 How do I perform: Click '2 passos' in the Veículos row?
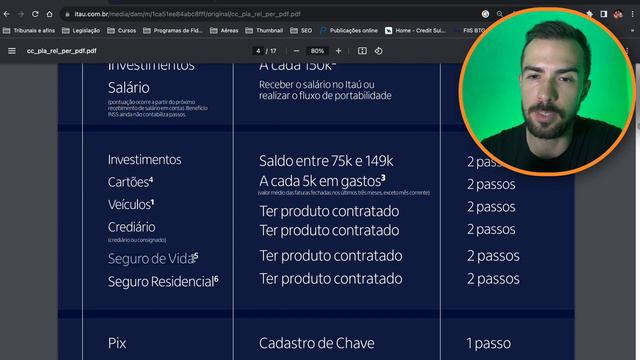(x=491, y=207)
